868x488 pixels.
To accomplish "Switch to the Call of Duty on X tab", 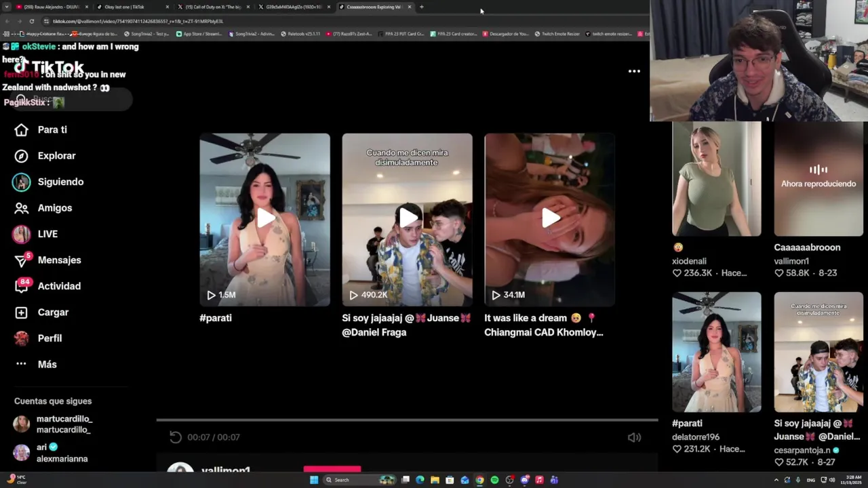I will tap(212, 7).
